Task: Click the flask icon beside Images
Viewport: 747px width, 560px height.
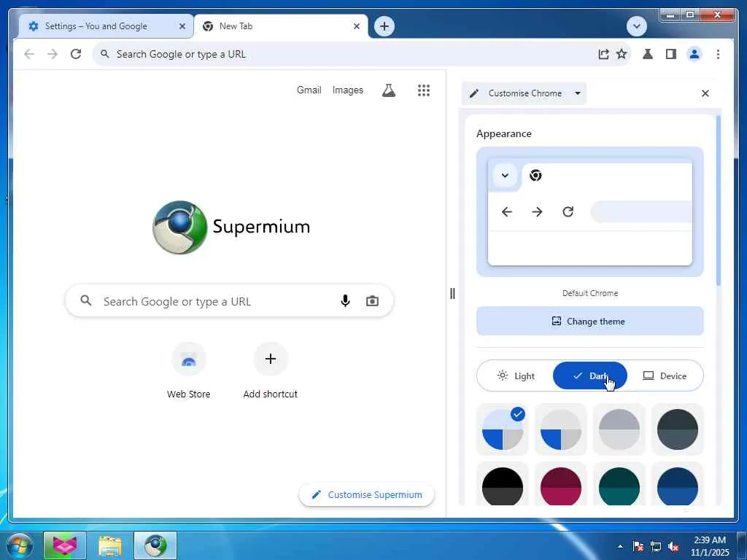Action: pos(389,90)
